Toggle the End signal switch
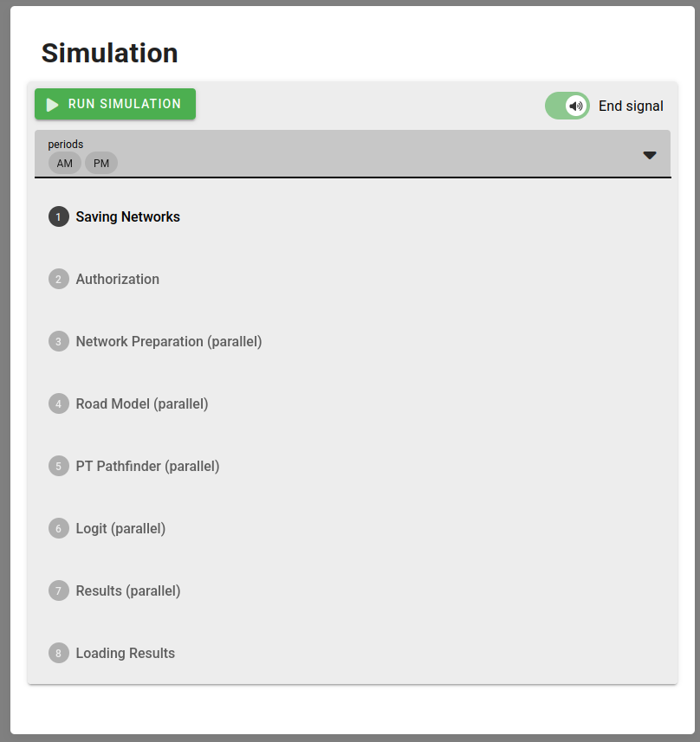This screenshot has height=742, width=700. coord(567,106)
